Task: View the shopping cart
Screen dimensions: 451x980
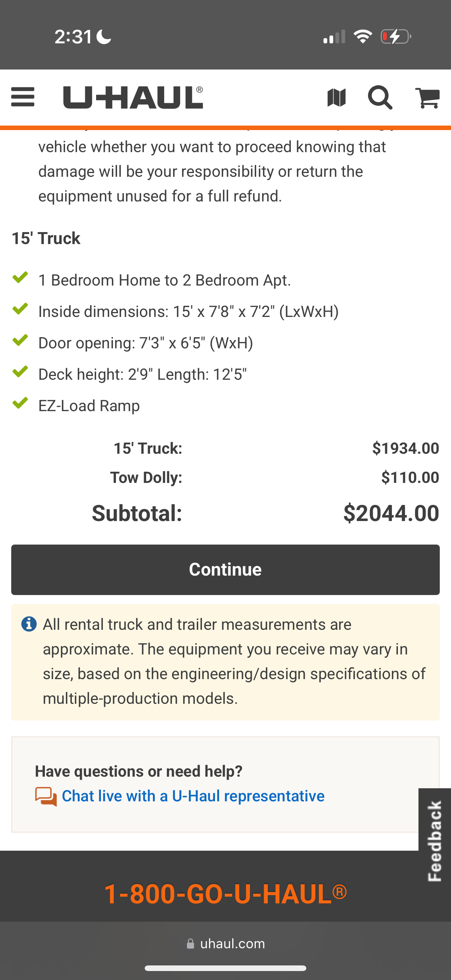Action: click(427, 98)
